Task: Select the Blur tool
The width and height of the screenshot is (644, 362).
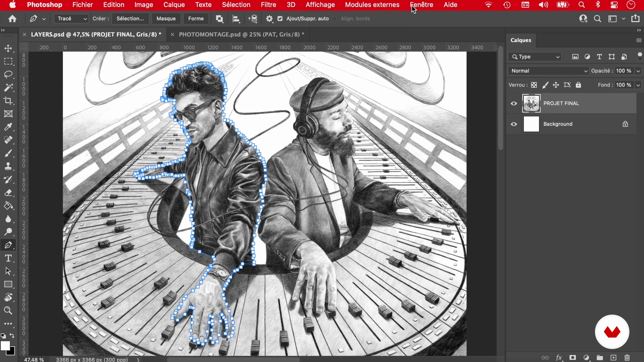Action: pos(8,219)
